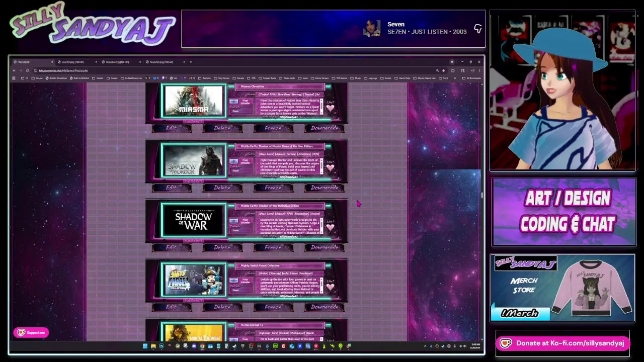Reload the current page
The image size is (644, 362).
[27, 70]
